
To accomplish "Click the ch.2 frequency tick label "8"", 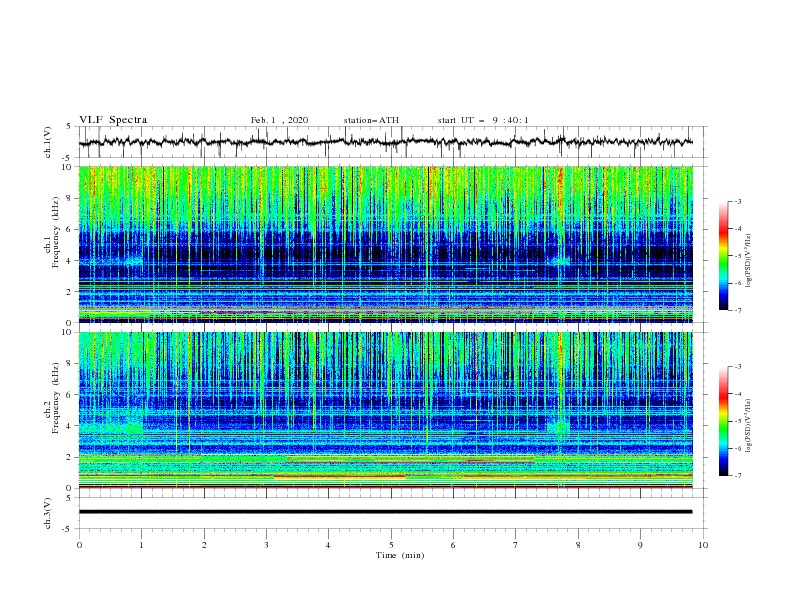I will click(x=69, y=364).
